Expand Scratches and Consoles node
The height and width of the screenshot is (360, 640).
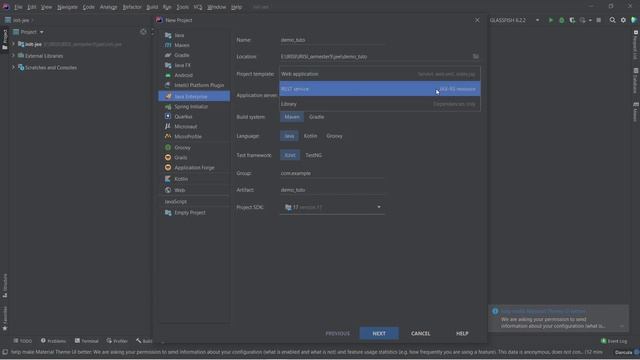(x=13, y=67)
